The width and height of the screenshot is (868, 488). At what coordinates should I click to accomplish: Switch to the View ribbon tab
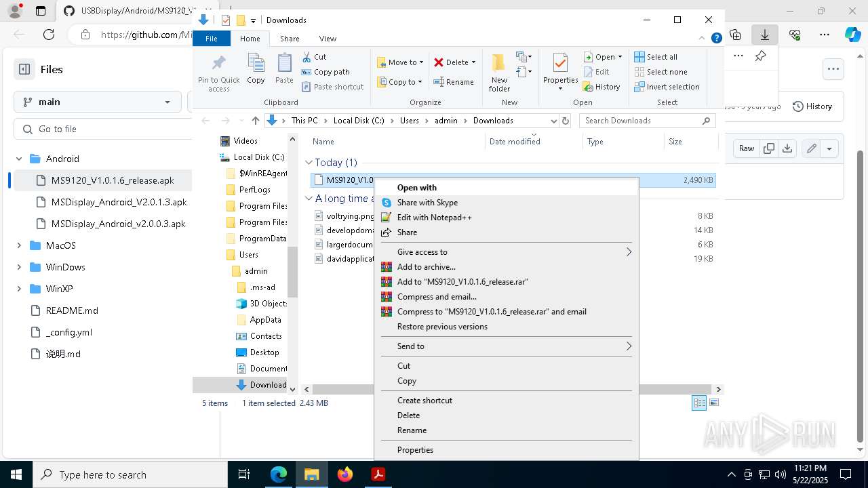(328, 39)
